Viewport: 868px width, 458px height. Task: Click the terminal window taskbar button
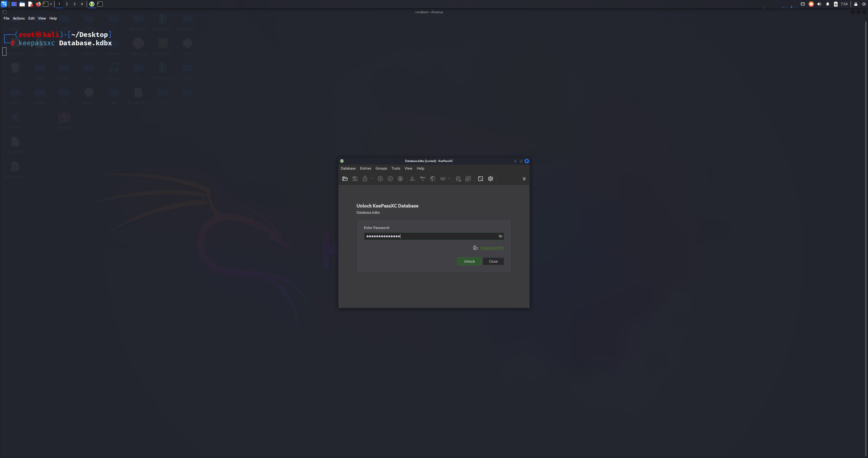[x=100, y=4]
